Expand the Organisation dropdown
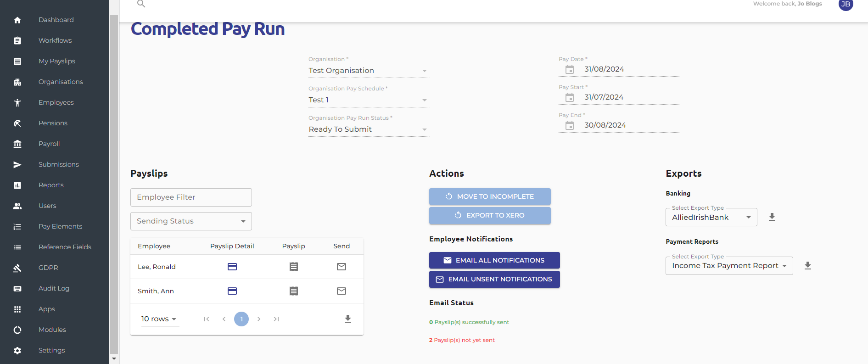Image resolution: width=868 pixels, height=364 pixels. pos(369,71)
